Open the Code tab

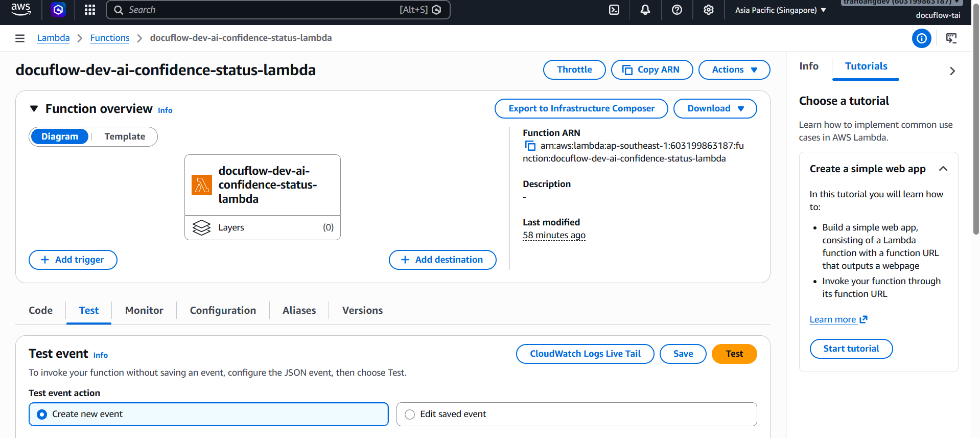[41, 311]
